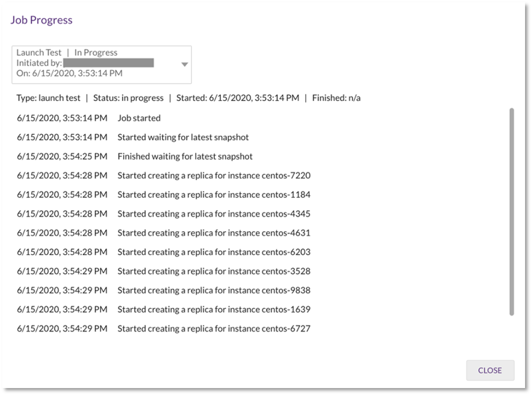
Task: Click log entry for instance centos-1639
Action: click(x=164, y=310)
